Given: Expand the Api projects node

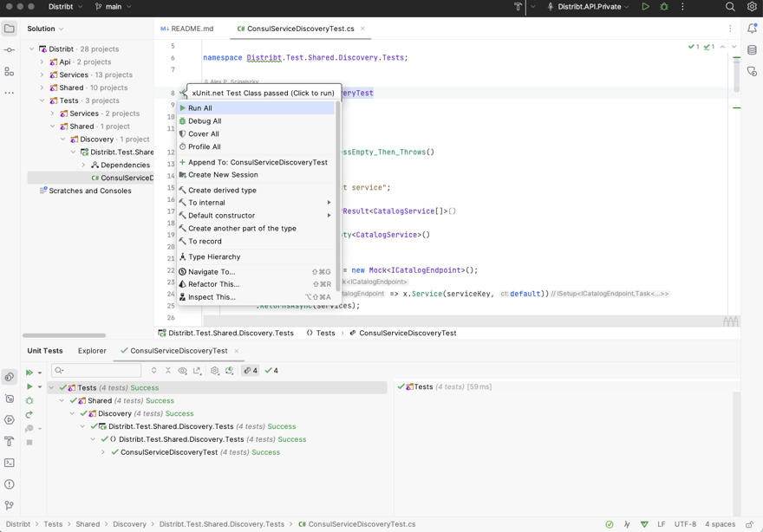Looking at the screenshot, I should coord(42,62).
